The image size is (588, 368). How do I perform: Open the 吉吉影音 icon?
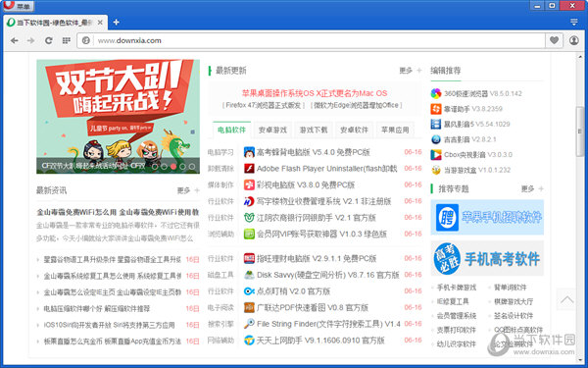(x=436, y=139)
